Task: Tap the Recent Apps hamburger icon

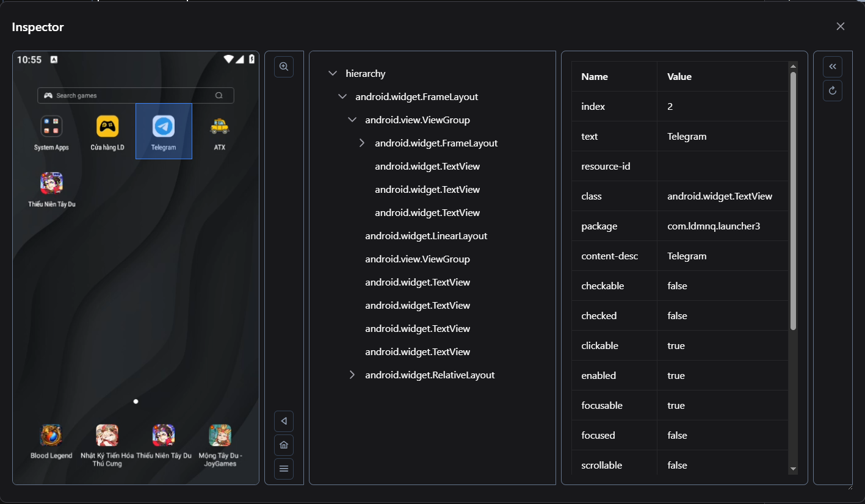Action: pyautogui.click(x=283, y=469)
